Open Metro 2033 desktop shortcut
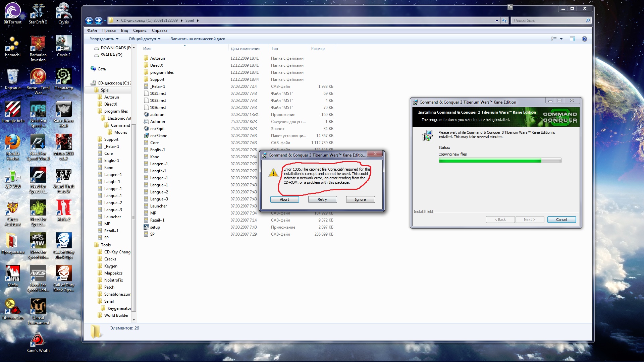The width and height of the screenshot is (644, 362). (x=63, y=147)
